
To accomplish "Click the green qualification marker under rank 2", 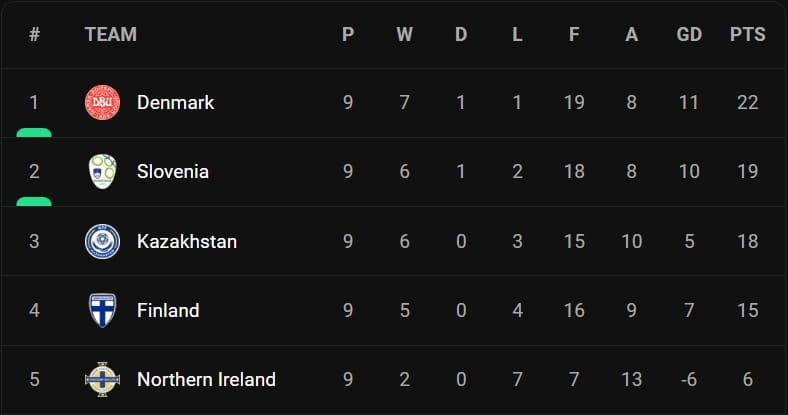I will coord(34,201).
